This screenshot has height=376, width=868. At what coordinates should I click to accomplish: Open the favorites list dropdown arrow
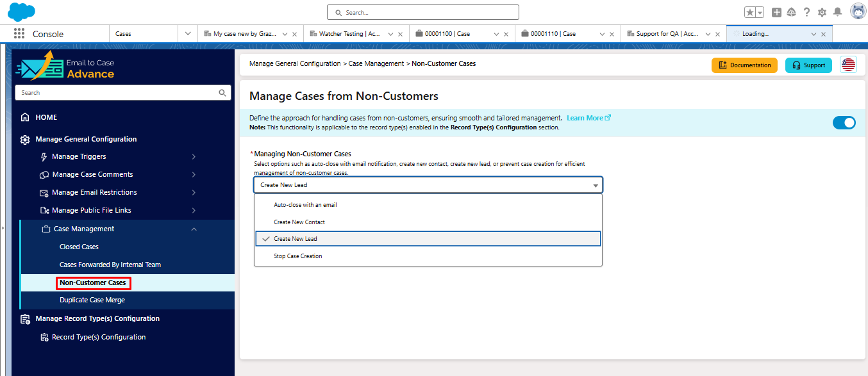point(760,12)
